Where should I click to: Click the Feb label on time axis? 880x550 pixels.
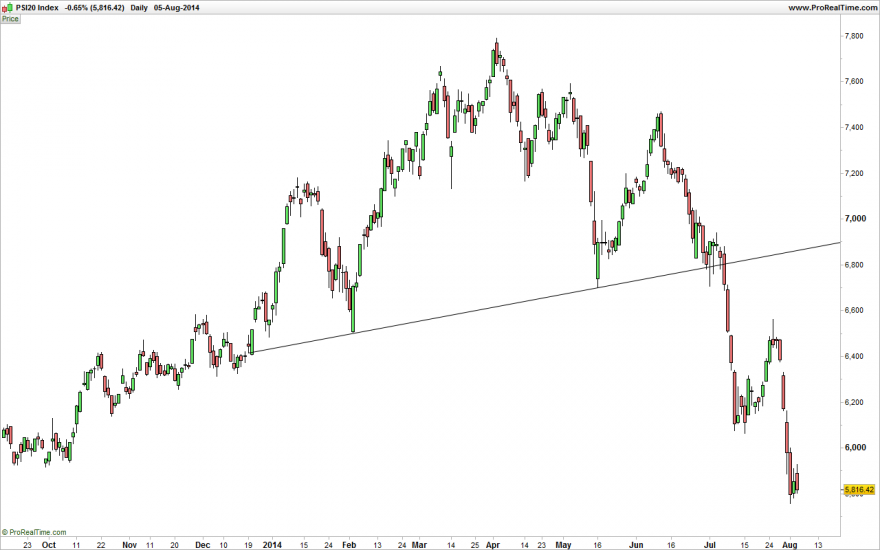pyautogui.click(x=349, y=544)
